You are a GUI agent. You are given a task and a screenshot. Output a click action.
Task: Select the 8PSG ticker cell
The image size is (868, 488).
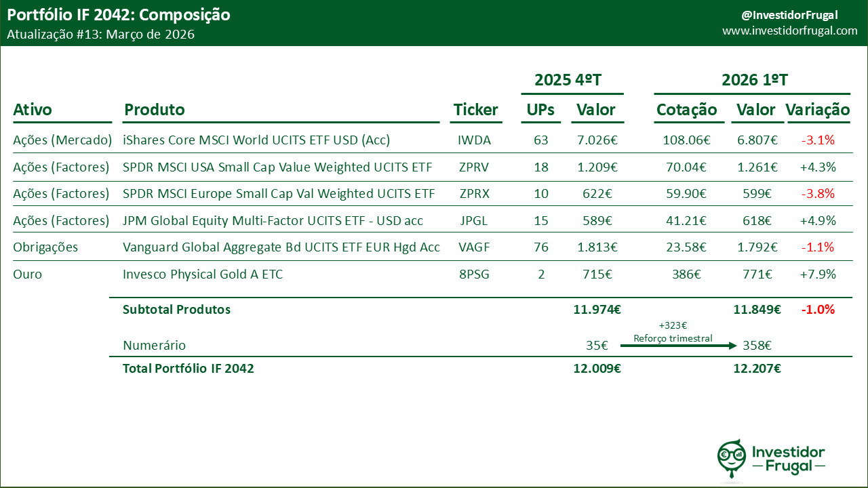pyautogui.click(x=474, y=274)
